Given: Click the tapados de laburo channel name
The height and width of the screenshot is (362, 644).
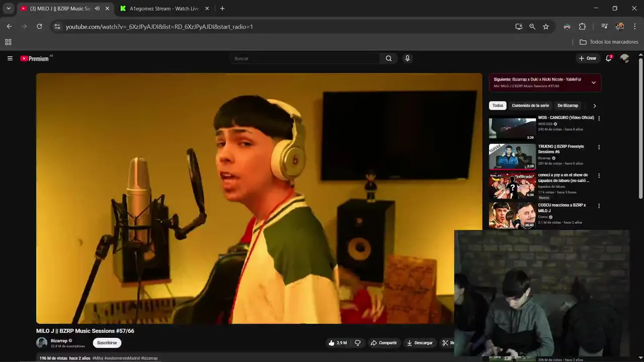Looking at the screenshot, I should point(551,187).
